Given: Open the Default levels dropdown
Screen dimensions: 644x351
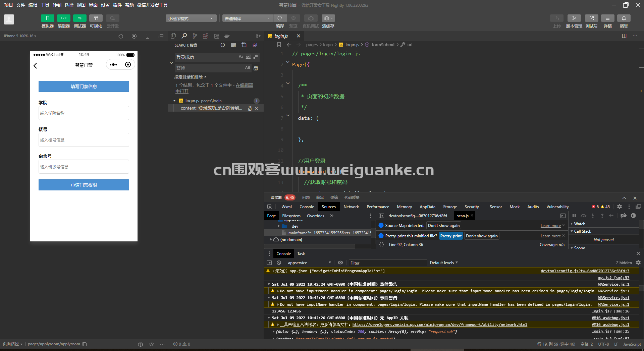Looking at the screenshot, I should 444,263.
